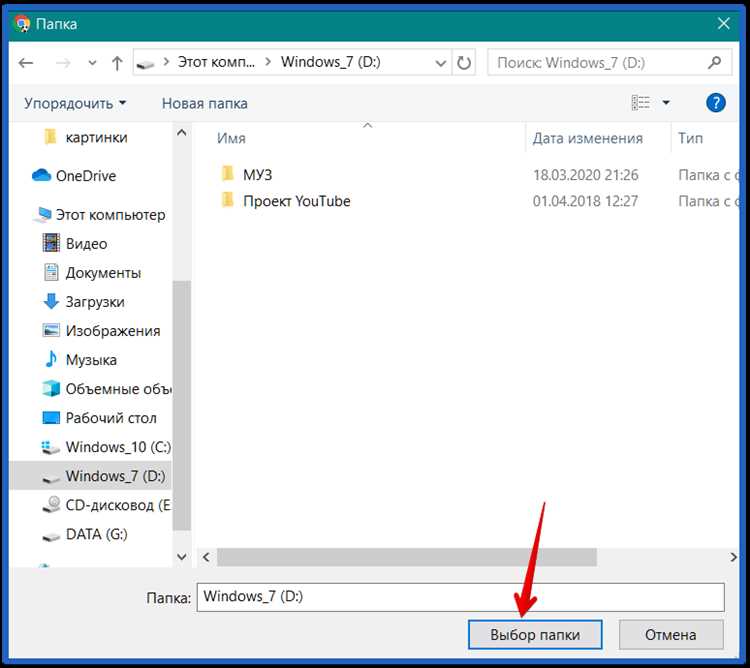Open the Help question mark icon
Viewport: 750px width, 668px height.
(x=715, y=103)
